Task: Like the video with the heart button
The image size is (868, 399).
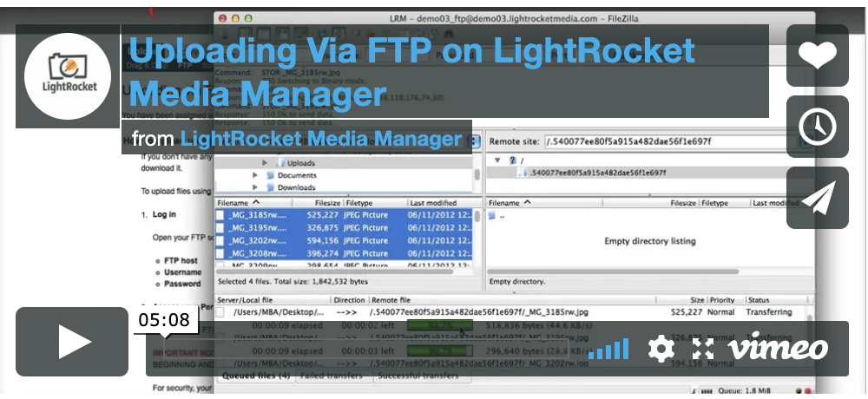Action: [x=818, y=56]
